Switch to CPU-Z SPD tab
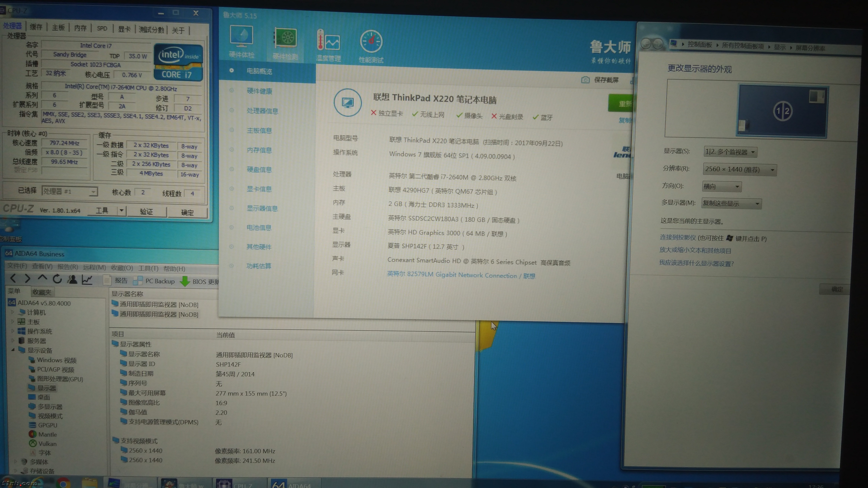868x488 pixels. 102,28
